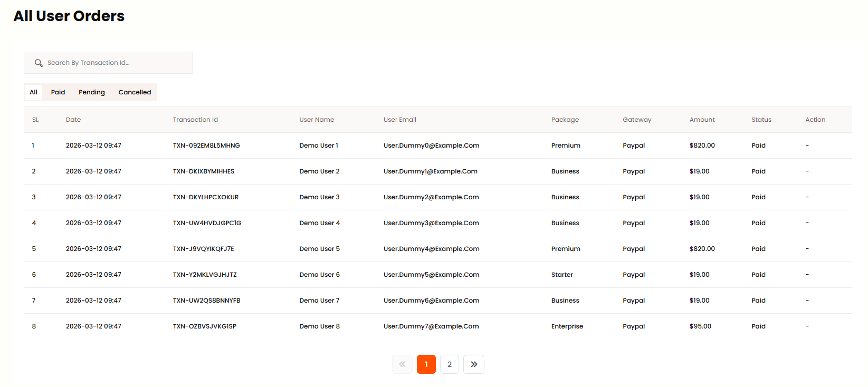
Task: Show the Cancelled orders tab
Action: (135, 92)
